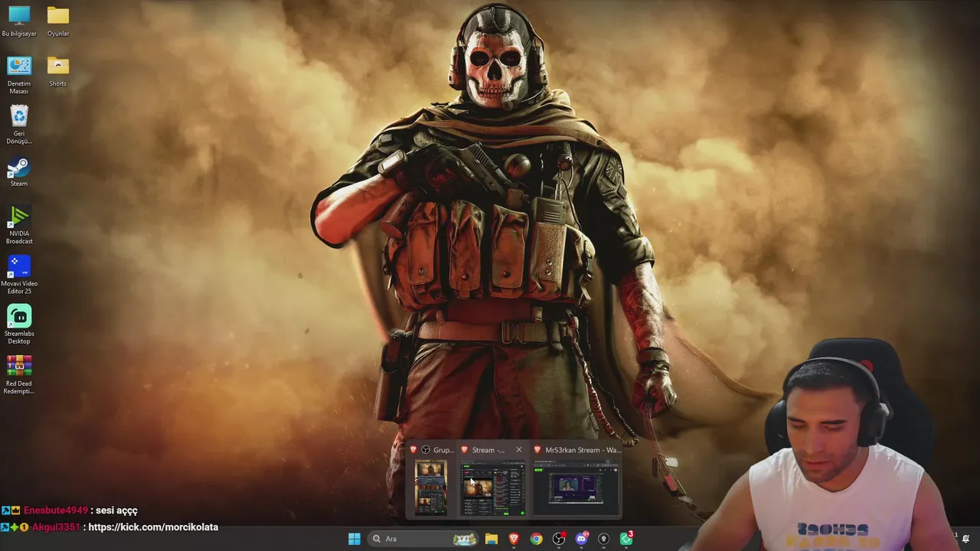Open the Oyunlar folder on desktop
The width and height of the screenshot is (980, 551).
pos(58,21)
